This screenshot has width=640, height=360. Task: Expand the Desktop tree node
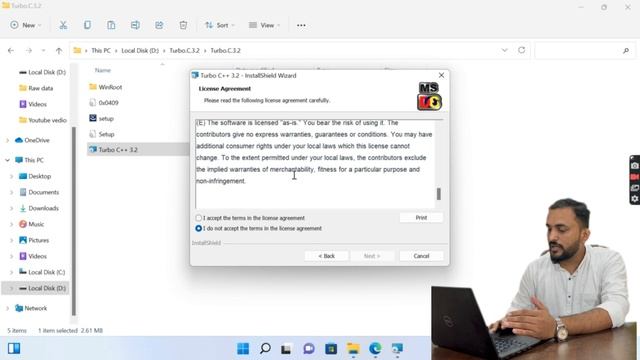(11, 176)
